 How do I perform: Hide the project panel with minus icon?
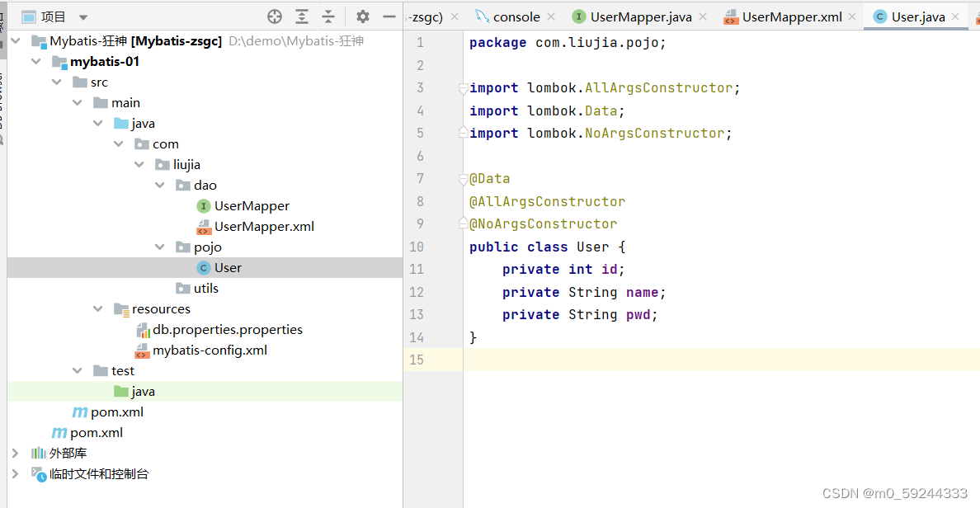(x=389, y=16)
